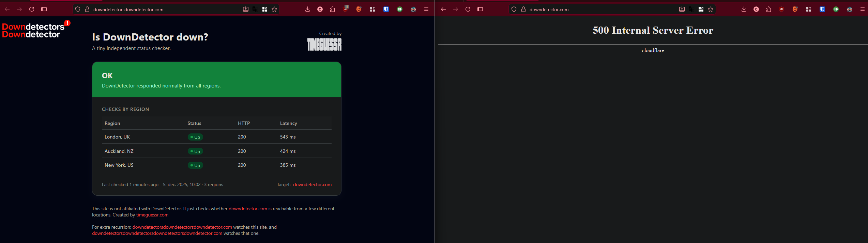Image resolution: width=868 pixels, height=243 pixels.
Task: Click the Downdetectors Downdetector site logo
Action: (x=33, y=30)
